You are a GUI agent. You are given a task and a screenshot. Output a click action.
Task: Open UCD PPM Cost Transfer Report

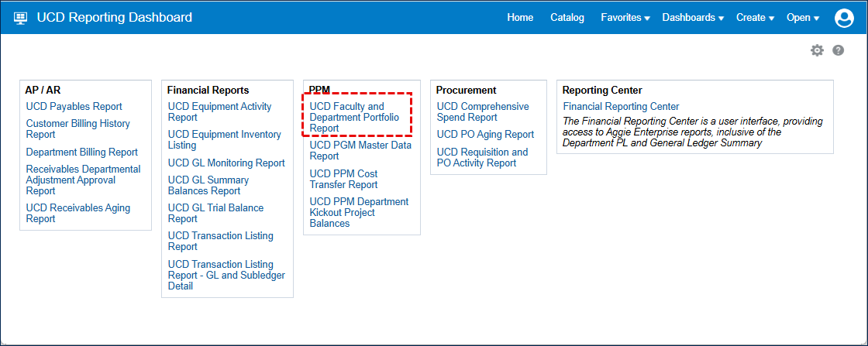tap(343, 179)
